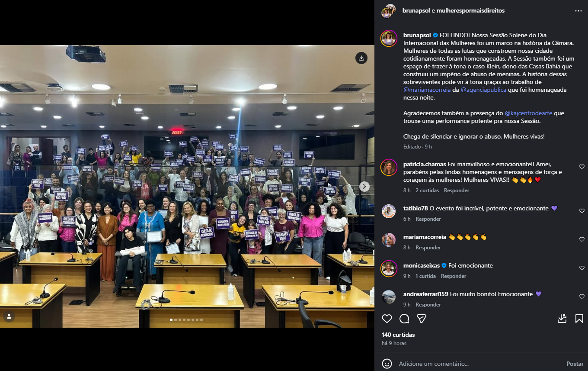Show tagged people icon on photo

pos(9,316)
